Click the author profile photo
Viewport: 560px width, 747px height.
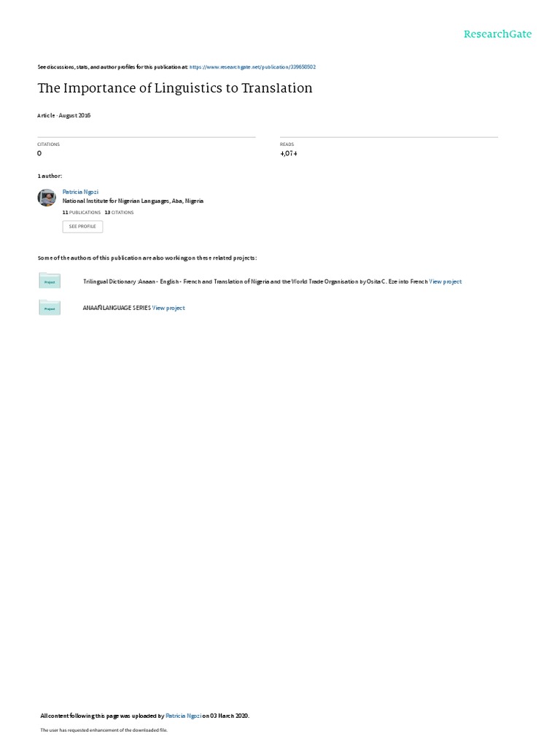[x=47, y=198]
